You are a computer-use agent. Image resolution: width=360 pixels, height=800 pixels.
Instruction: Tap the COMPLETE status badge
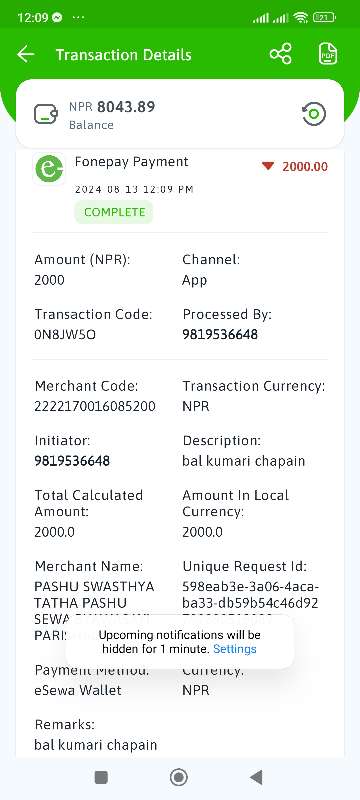(x=114, y=212)
